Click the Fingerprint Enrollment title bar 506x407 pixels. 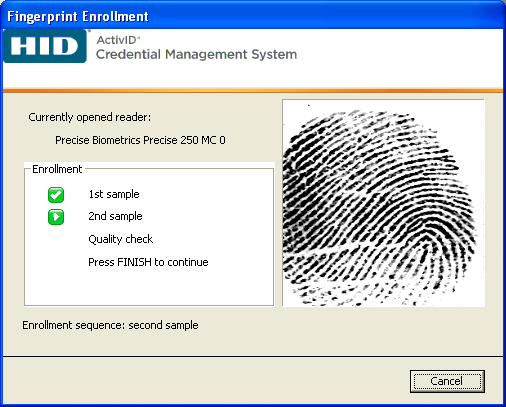pyautogui.click(x=253, y=16)
